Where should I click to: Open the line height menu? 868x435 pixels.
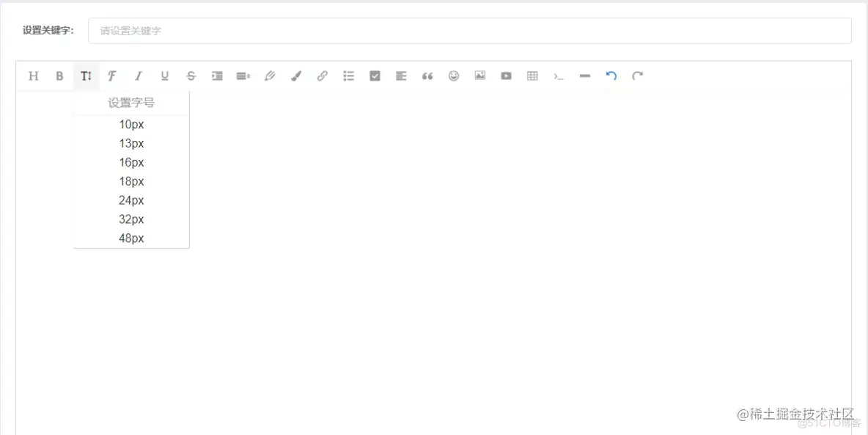pos(243,76)
